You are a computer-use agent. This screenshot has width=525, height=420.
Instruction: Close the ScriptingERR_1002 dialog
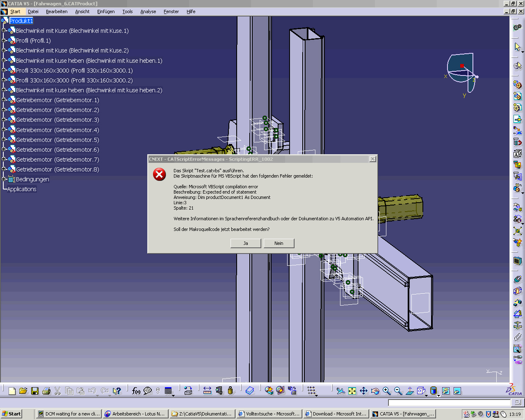[372, 159]
